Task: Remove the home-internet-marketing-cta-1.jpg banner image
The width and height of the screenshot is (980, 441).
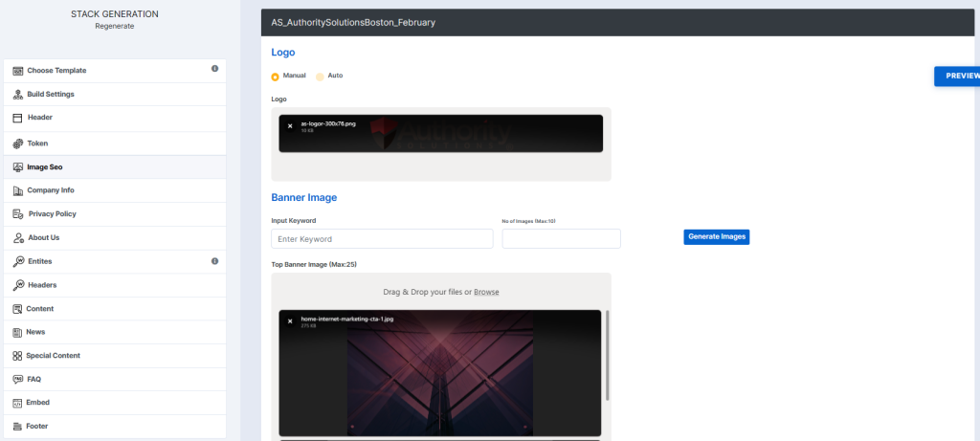Action: tap(290, 321)
